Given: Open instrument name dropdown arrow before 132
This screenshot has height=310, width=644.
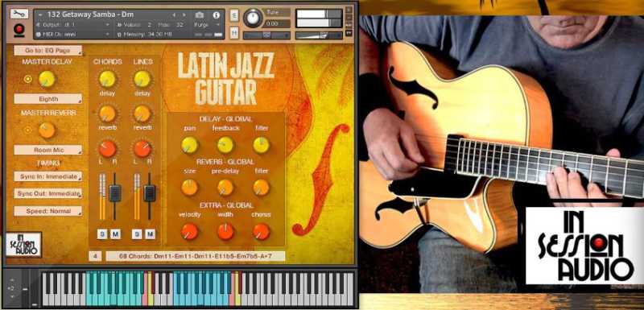Looking at the screenshot, I should click(x=40, y=14).
